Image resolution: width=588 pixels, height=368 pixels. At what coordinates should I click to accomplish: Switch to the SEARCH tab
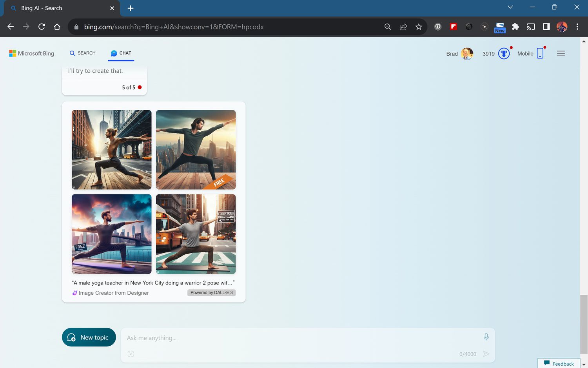[82, 53]
